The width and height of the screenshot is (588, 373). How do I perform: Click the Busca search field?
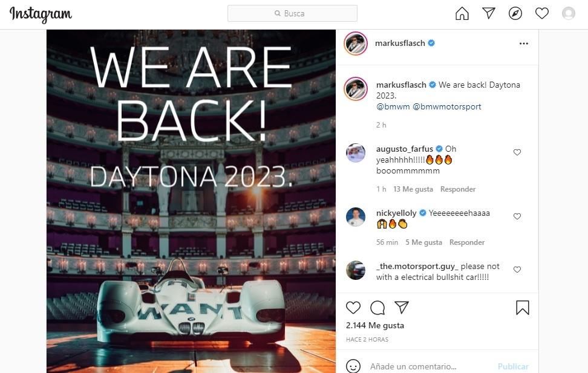pyautogui.click(x=293, y=13)
